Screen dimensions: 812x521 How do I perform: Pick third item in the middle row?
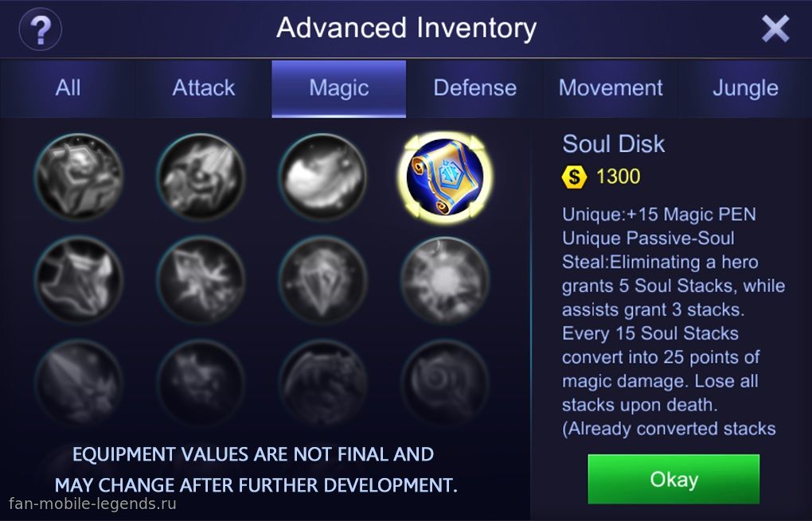[323, 280]
